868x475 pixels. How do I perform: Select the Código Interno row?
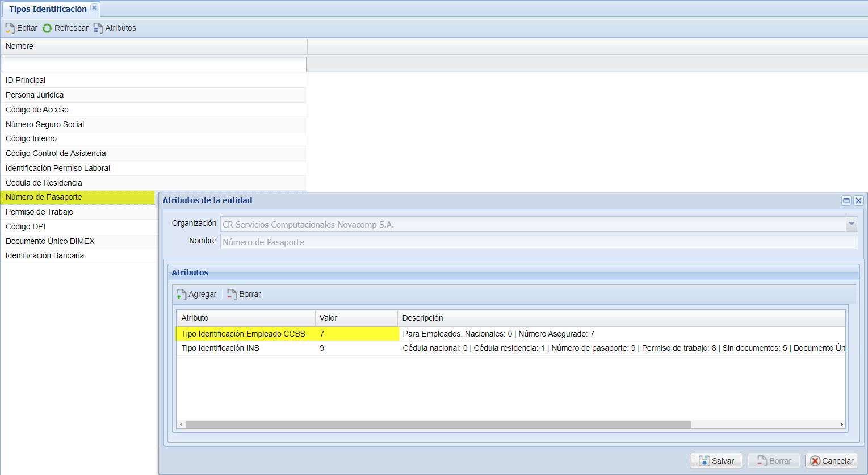click(x=154, y=138)
